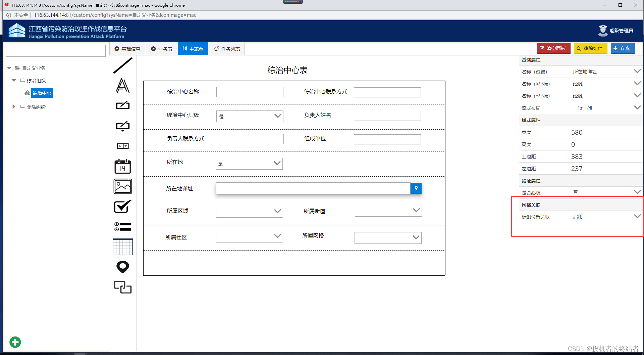Expand the 矛盾纠纷 tree node

click(x=14, y=106)
